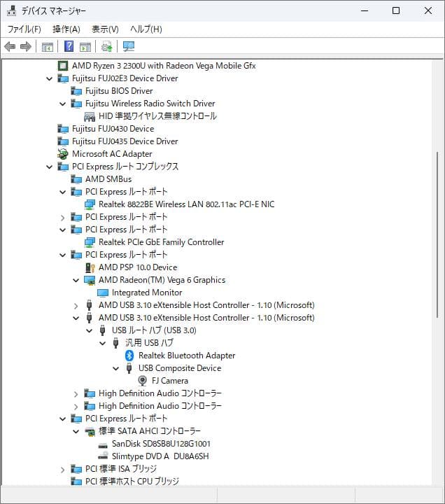Image resolution: width=445 pixels, height=504 pixels.
Task: Collapse the USB ルート ハブ (USB 3.0) node
Action: click(x=90, y=330)
